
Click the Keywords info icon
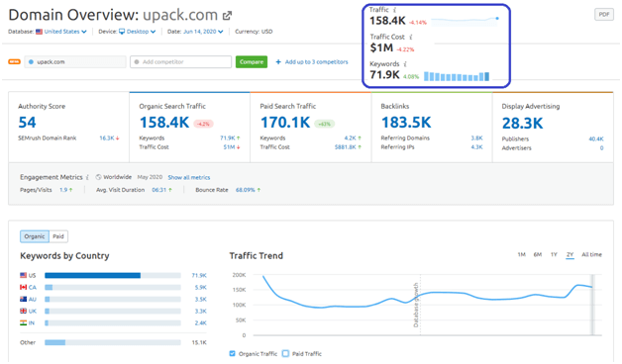tap(405, 64)
